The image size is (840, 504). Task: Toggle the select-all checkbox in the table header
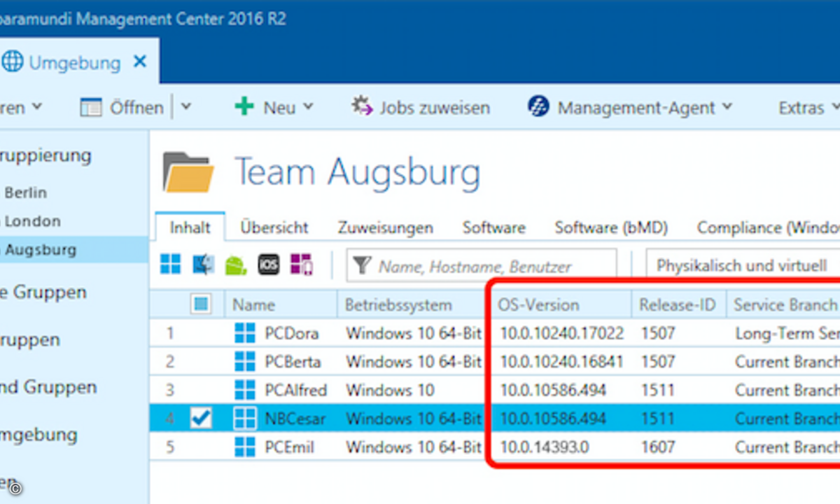[200, 304]
